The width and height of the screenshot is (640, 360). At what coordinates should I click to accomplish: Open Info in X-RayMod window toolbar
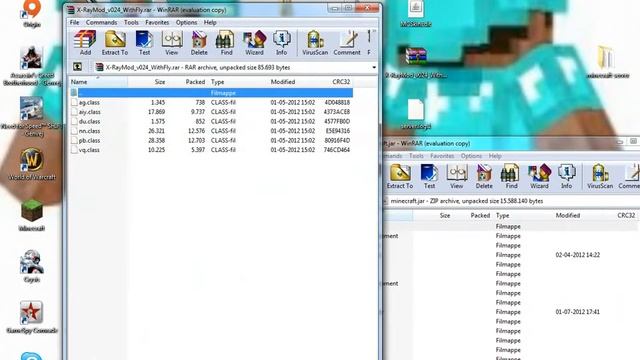point(281,43)
